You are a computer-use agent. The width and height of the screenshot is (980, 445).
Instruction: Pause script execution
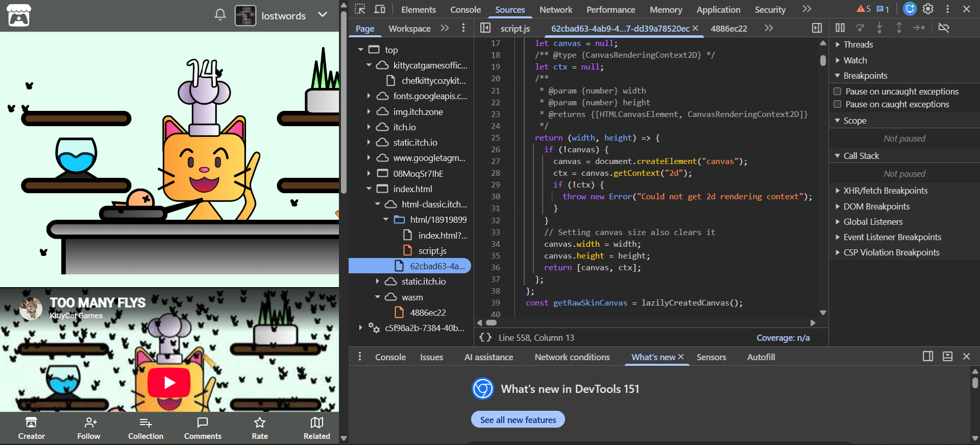click(840, 28)
